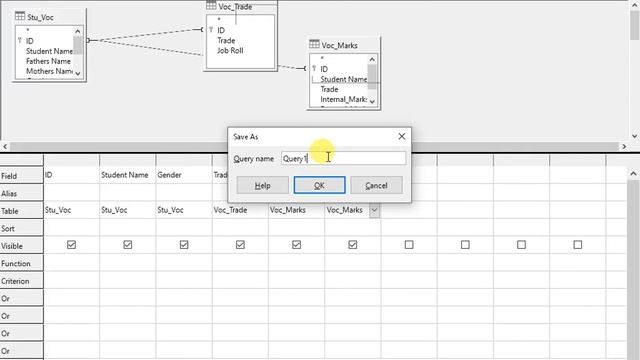
Task: Toggle Visible checkbox under Voc_Trade column
Action: 240,244
